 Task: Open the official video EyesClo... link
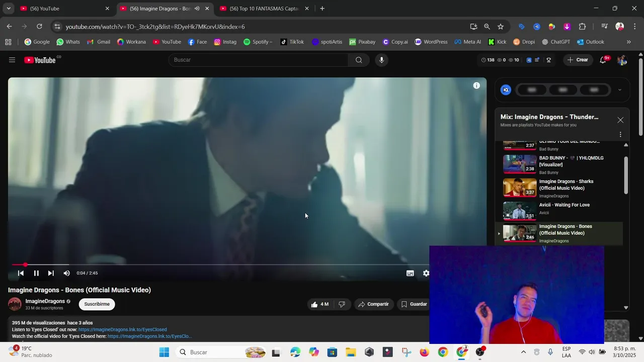tap(149, 336)
